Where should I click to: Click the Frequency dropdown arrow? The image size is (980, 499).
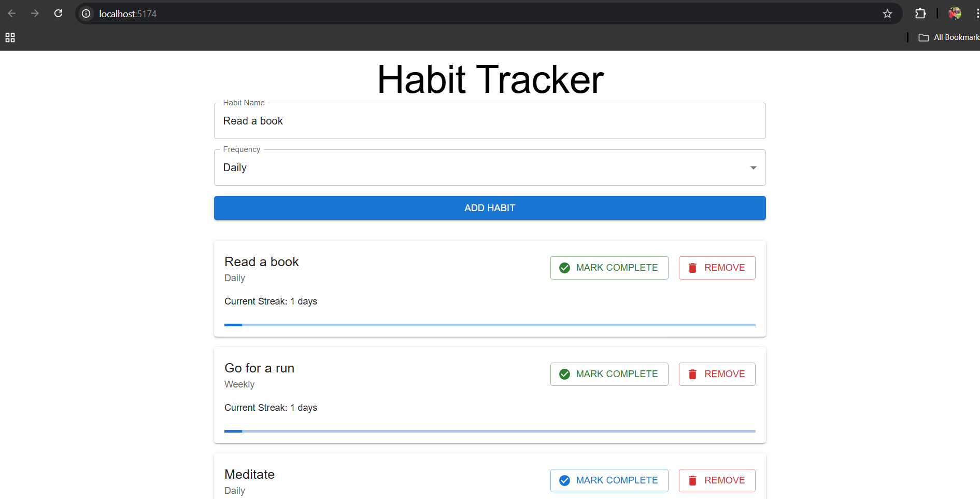(x=753, y=168)
